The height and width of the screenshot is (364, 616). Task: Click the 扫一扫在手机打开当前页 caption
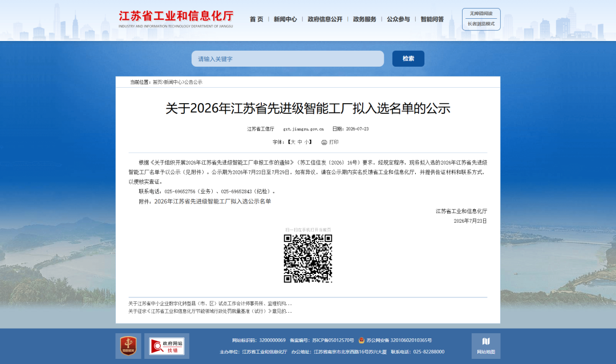coord(308,230)
